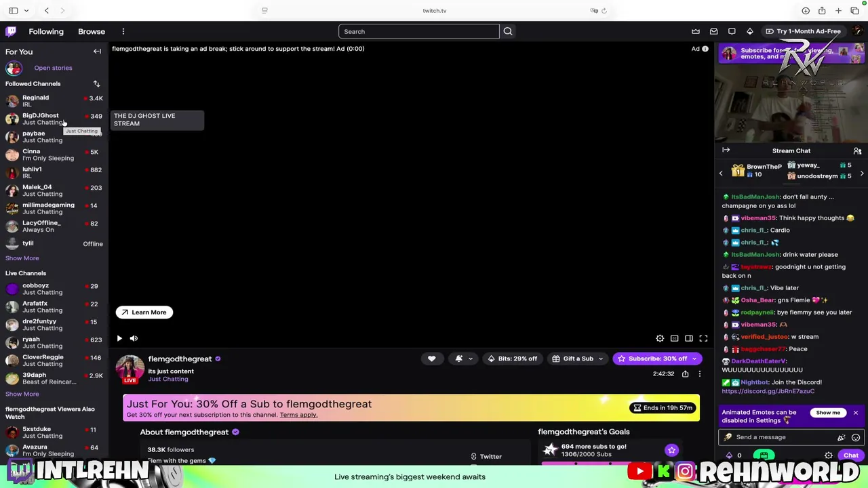The height and width of the screenshot is (488, 868).
Task: Show Safari tab overview
Action: [x=854, y=11]
